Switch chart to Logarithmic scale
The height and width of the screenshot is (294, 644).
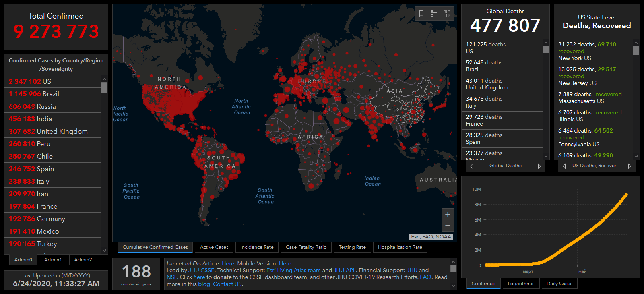521,284
